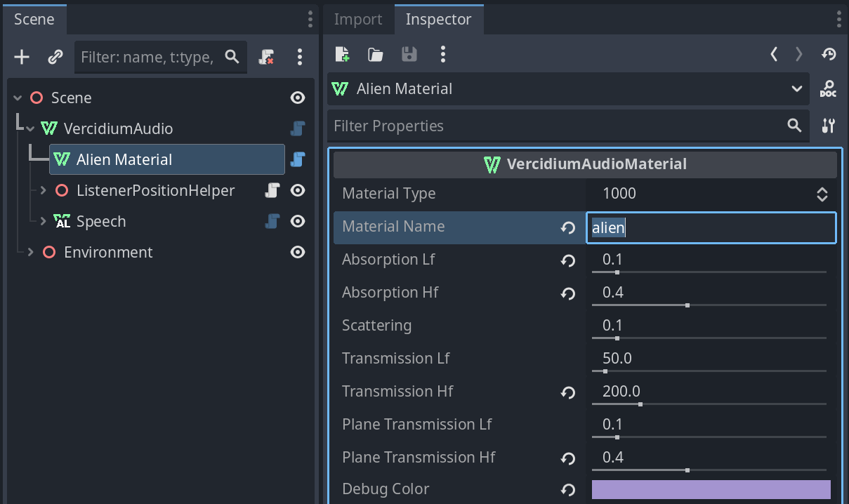Screen dimensions: 849x504
Task: Expand the ListenerPositionHelper node
Action: coord(43,190)
